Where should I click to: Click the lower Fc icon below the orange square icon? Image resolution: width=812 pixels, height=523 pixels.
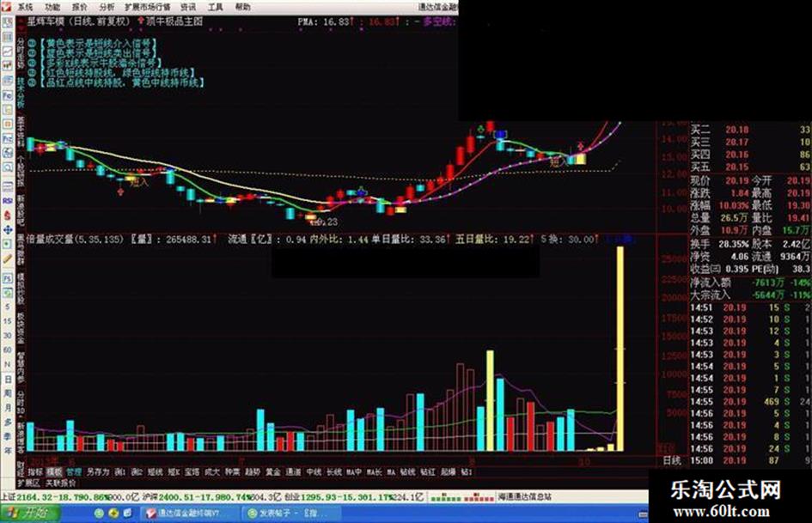tap(7, 139)
